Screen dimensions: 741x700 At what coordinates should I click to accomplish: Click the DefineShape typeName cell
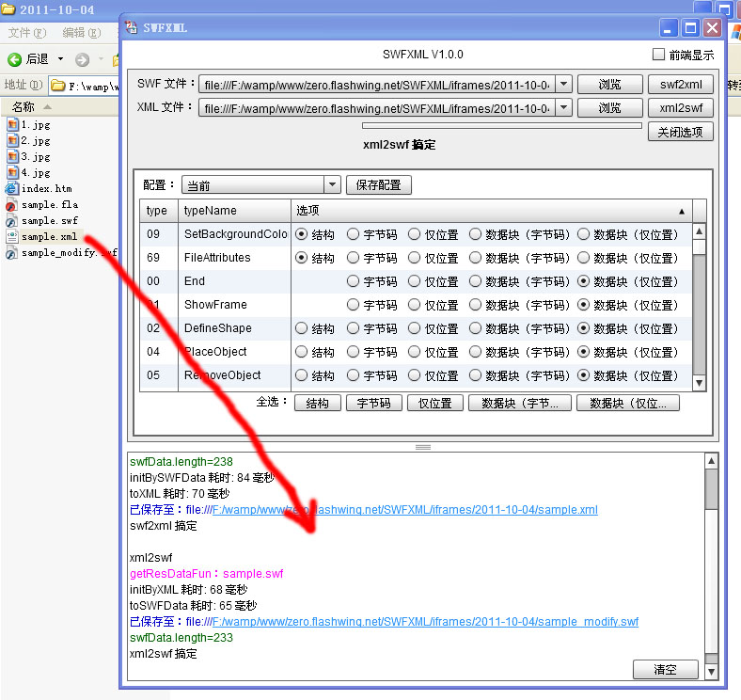tap(234, 328)
